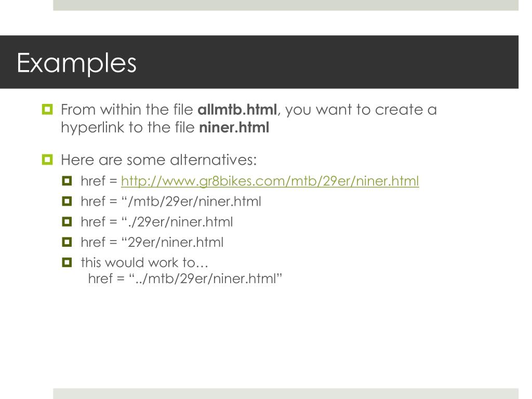Viewport: 532px width, 399px height.
Task: Click the line href = "/mtb/29er/niner.html
Action: (171, 202)
